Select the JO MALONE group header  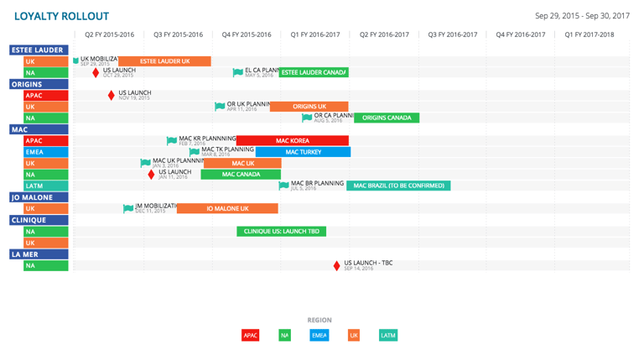coord(39,197)
